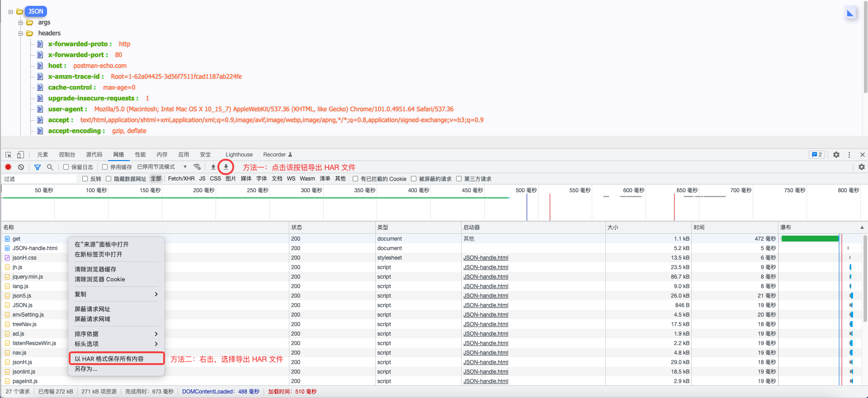Click the messages badge showing 2
Viewport: 868px width, 398px height.
point(817,155)
